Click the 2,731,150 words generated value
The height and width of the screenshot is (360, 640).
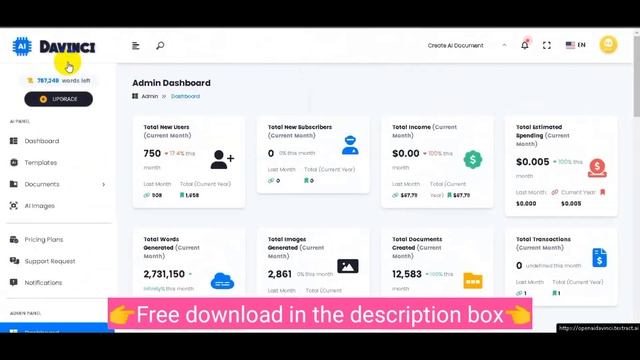point(164,274)
